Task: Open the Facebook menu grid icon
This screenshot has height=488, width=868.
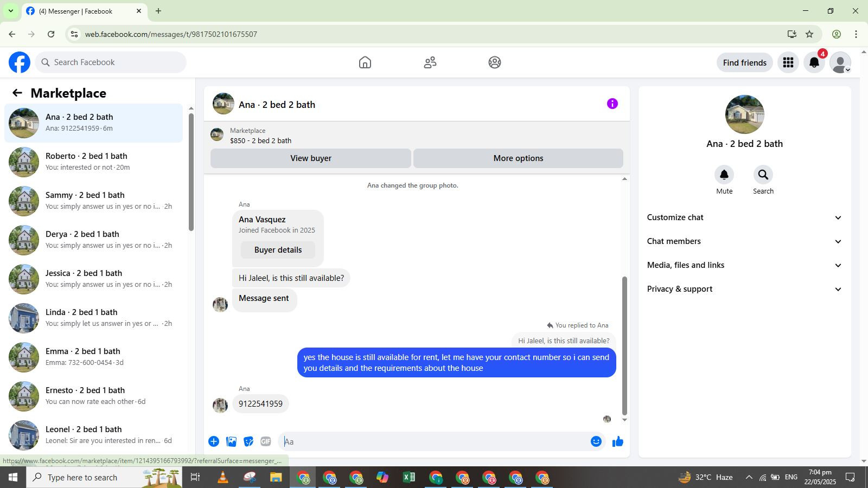Action: pos(788,62)
